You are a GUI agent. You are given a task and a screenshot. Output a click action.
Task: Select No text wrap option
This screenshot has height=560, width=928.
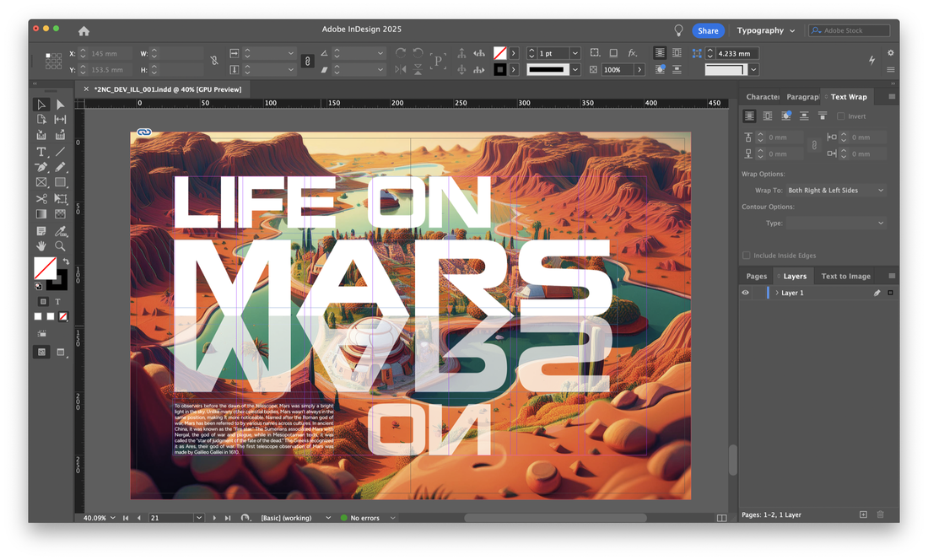749,116
